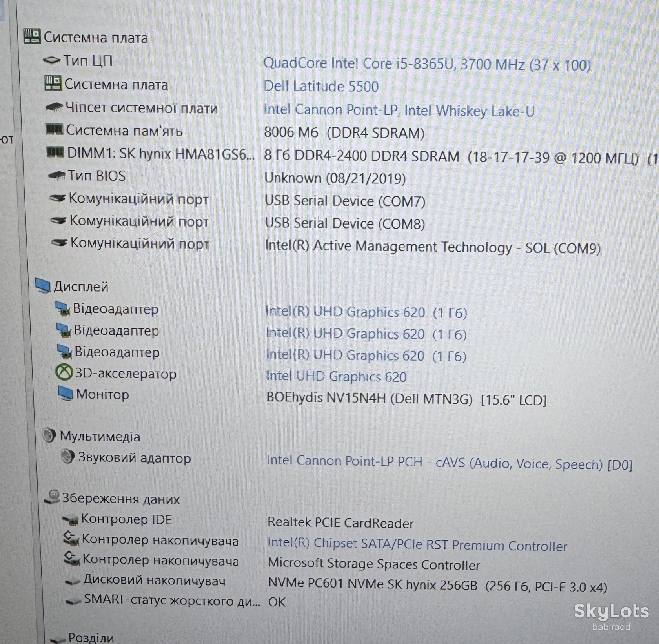Image resolution: width=659 pixels, height=644 pixels.
Task: Select the Unknown (08/21/2019) BIOS value
Action: coord(335,178)
